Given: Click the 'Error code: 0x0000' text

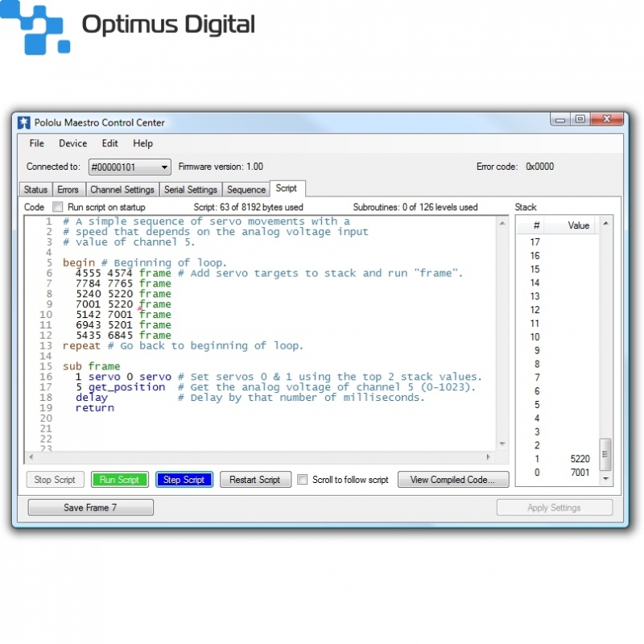Looking at the screenshot, I should 515,167.
